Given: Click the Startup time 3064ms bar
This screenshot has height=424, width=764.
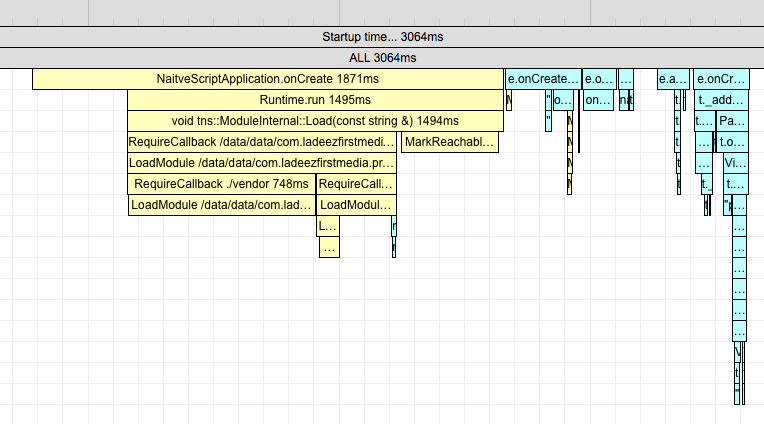Looking at the screenshot, I should [382, 36].
